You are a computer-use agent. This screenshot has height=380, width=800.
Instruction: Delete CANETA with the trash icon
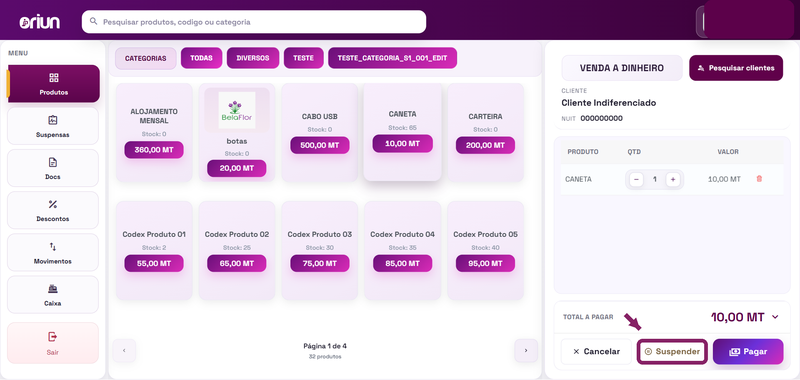(x=759, y=179)
